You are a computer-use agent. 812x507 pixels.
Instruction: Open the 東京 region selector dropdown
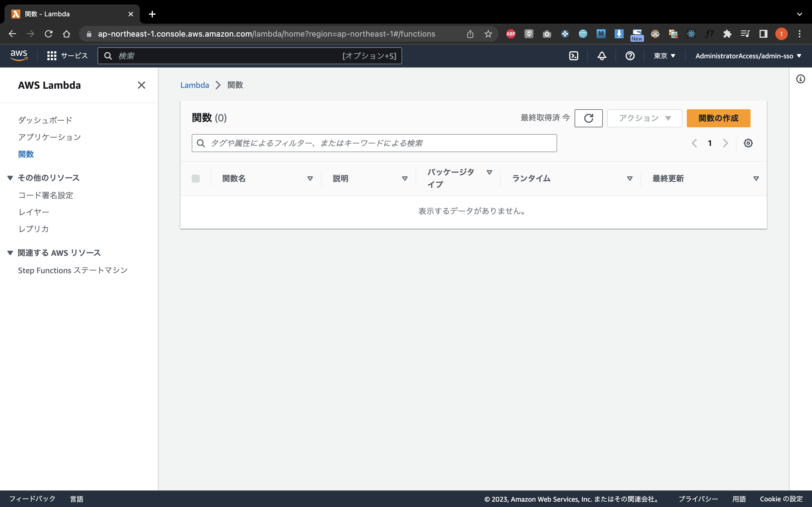pos(664,56)
